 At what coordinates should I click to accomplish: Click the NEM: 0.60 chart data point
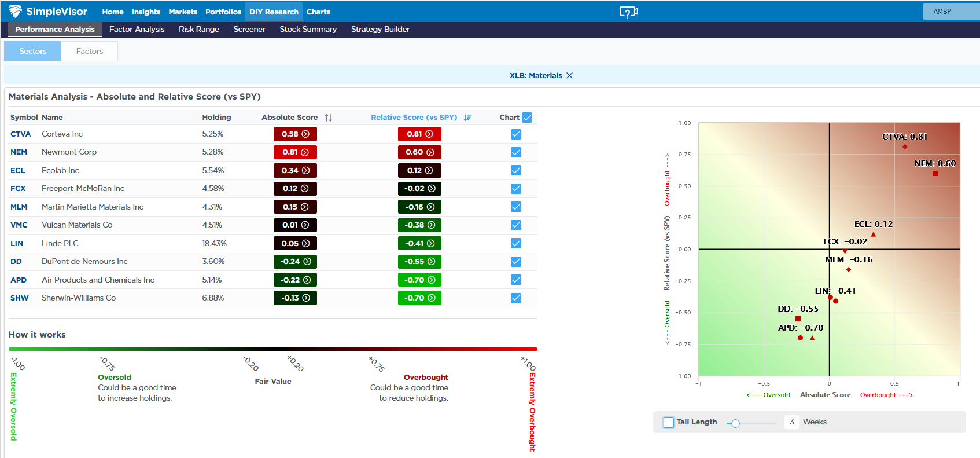(935, 173)
